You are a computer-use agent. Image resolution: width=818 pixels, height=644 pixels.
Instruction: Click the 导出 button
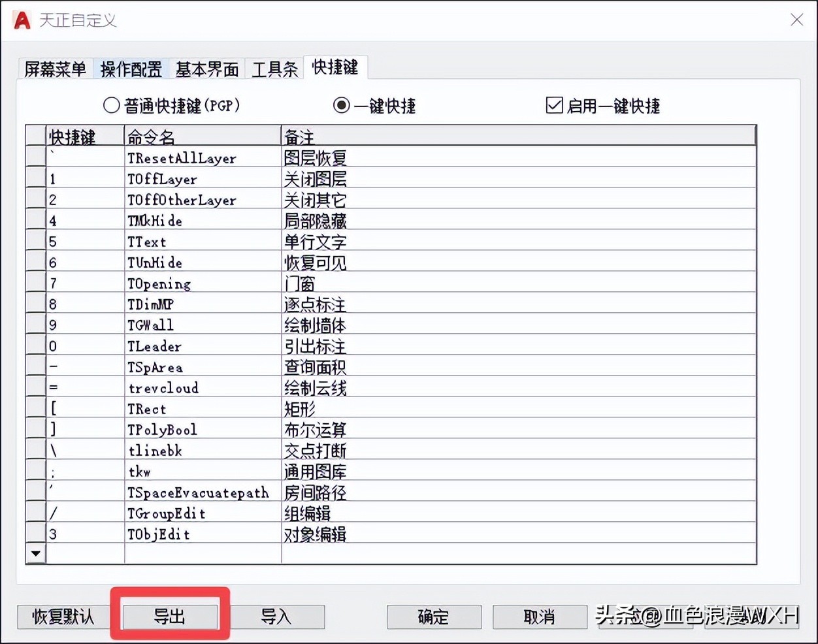pyautogui.click(x=170, y=617)
